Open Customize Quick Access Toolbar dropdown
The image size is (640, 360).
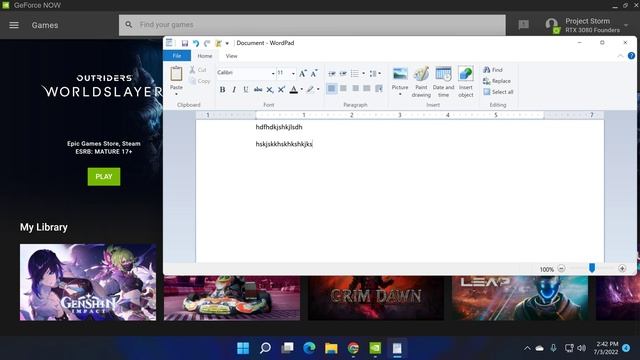pos(227,43)
